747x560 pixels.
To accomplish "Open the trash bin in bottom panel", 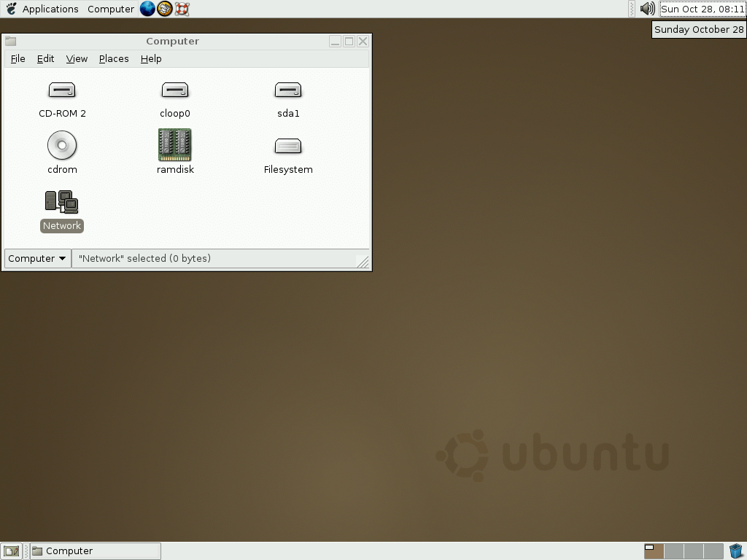I will coord(735,551).
